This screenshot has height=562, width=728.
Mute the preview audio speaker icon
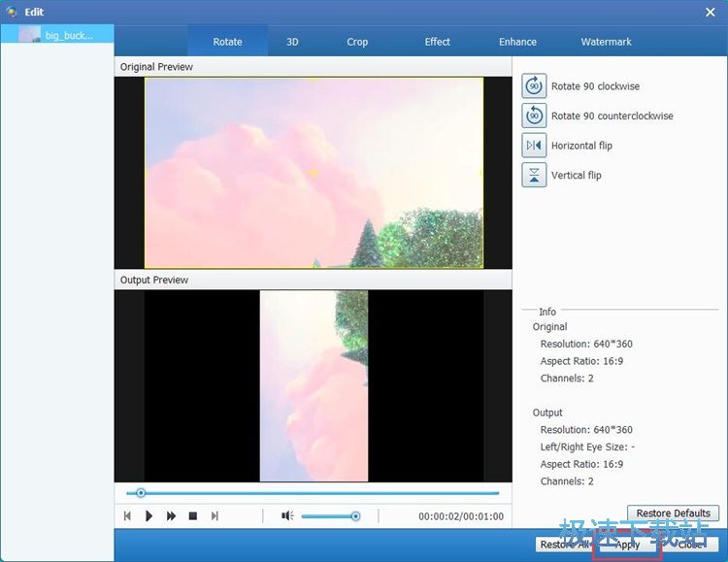pyautogui.click(x=287, y=516)
